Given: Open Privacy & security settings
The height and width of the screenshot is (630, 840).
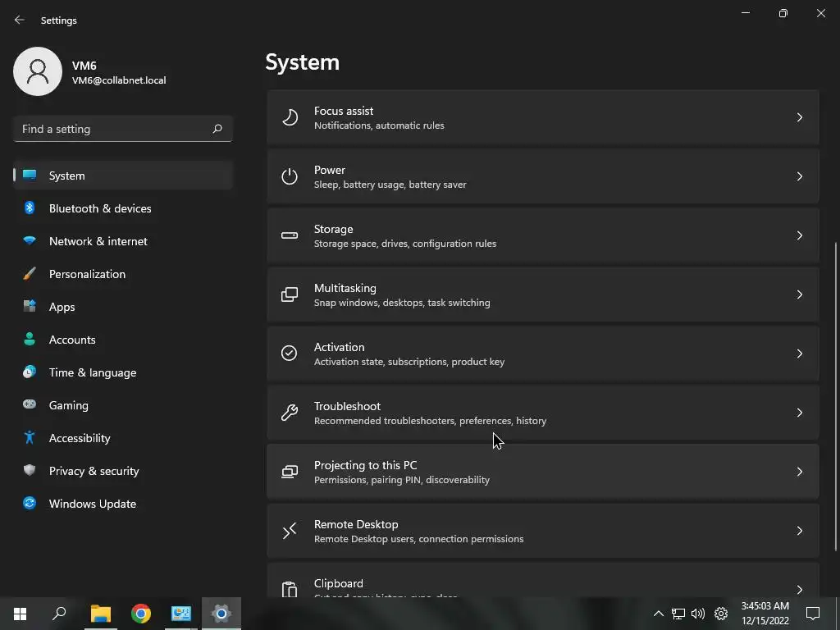Looking at the screenshot, I should coord(123,470).
